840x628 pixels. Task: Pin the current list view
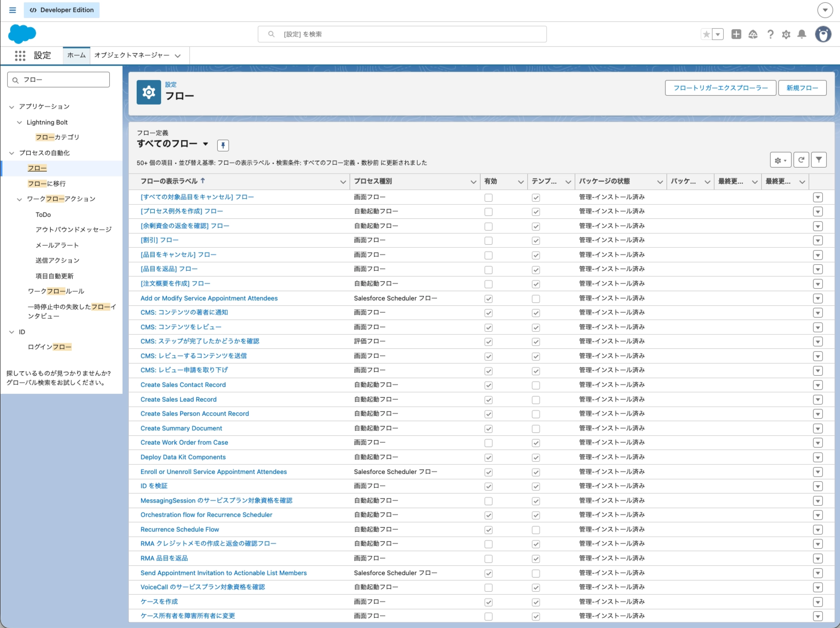tap(223, 145)
